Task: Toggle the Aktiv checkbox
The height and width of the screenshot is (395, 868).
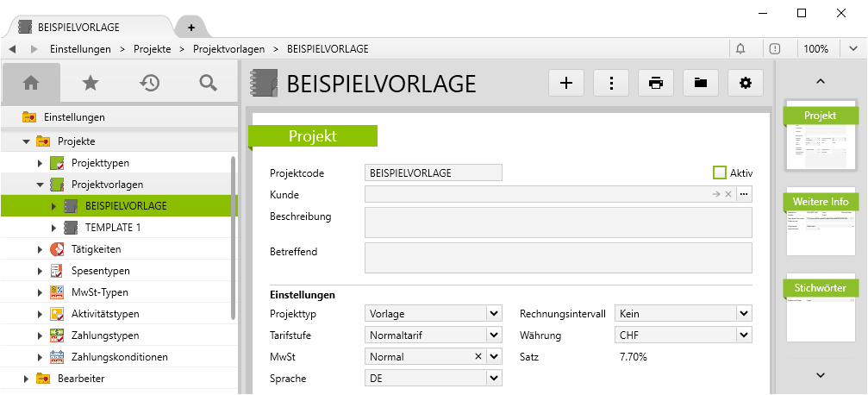Action: pyautogui.click(x=721, y=172)
